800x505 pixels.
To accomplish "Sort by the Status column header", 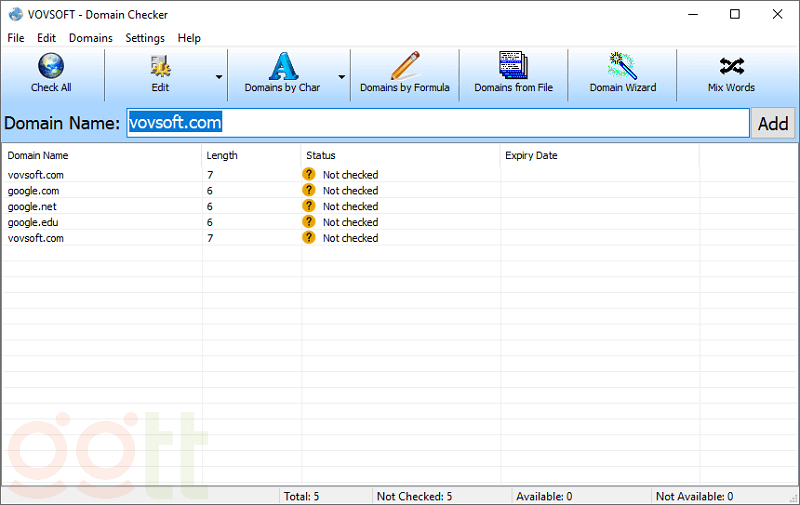I will click(x=401, y=156).
